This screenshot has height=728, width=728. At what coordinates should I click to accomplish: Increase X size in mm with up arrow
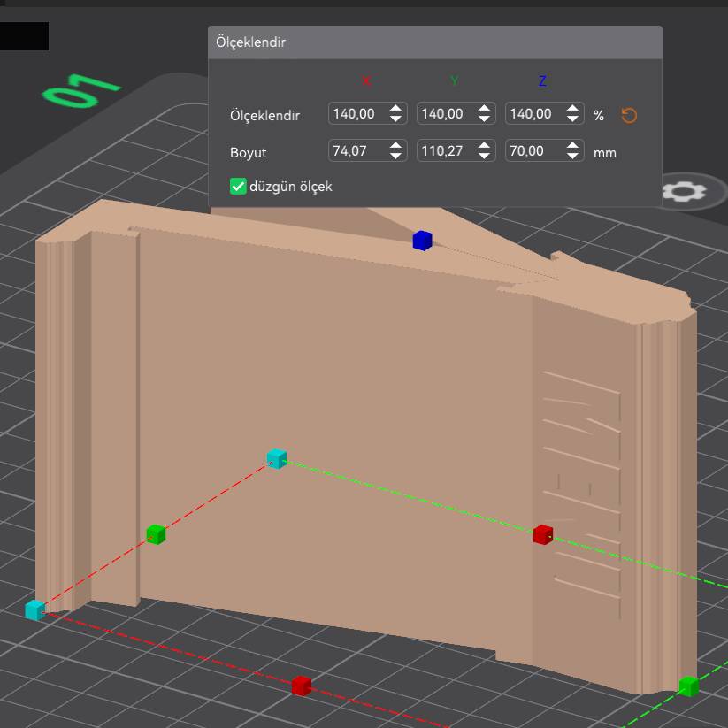point(395,145)
